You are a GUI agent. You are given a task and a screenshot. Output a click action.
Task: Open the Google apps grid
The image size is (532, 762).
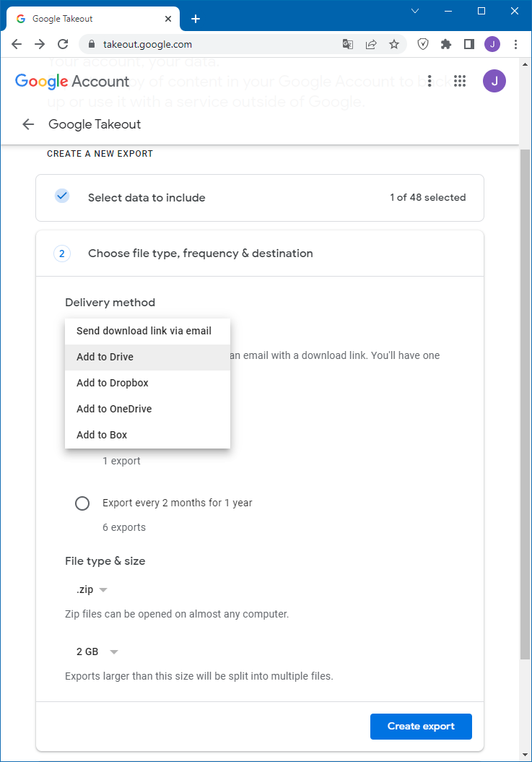(x=460, y=81)
